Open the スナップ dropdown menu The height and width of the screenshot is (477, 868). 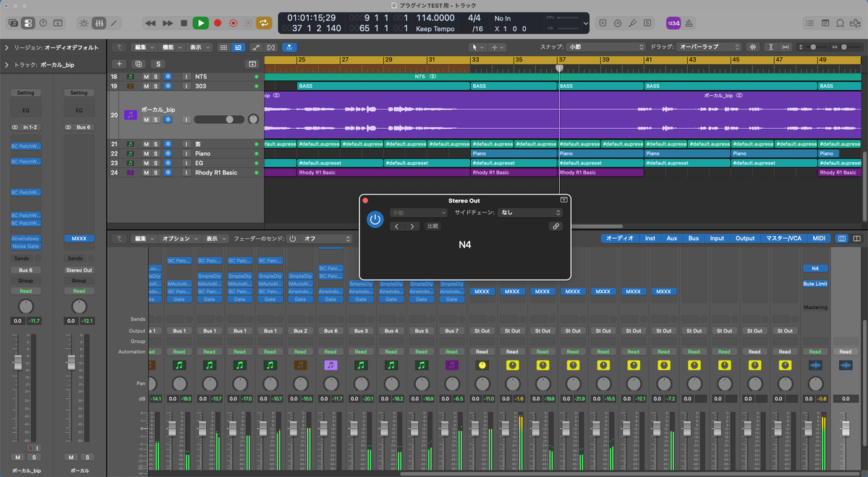pos(605,47)
